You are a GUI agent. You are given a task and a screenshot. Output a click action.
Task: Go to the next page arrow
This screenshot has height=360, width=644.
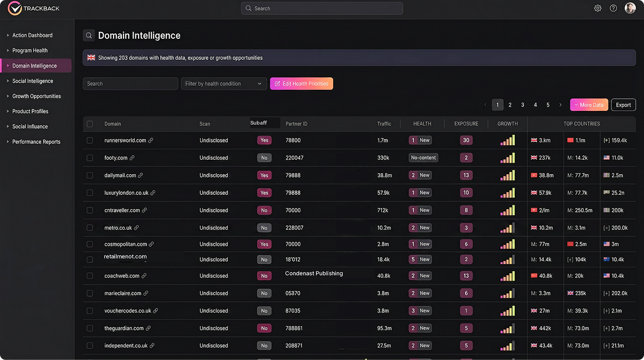point(560,105)
